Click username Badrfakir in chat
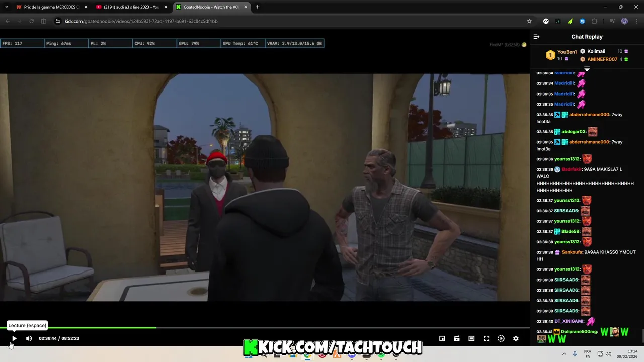 point(572,169)
